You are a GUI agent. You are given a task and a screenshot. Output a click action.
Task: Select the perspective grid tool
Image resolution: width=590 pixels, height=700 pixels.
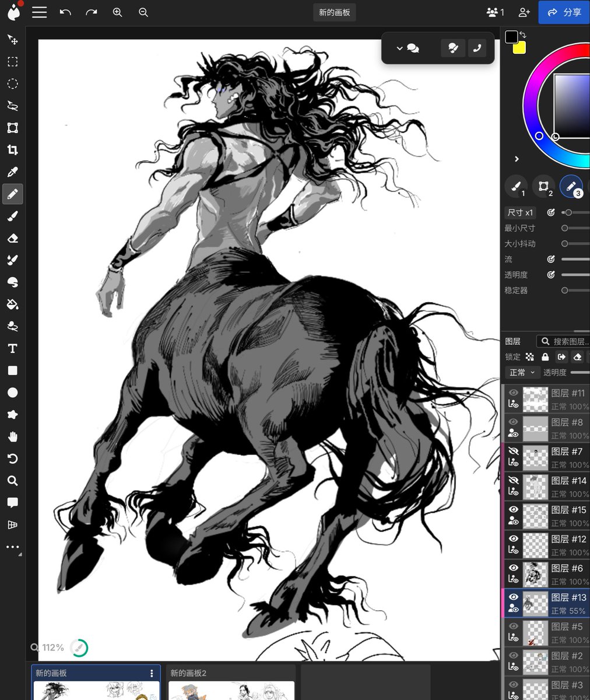coord(12,525)
